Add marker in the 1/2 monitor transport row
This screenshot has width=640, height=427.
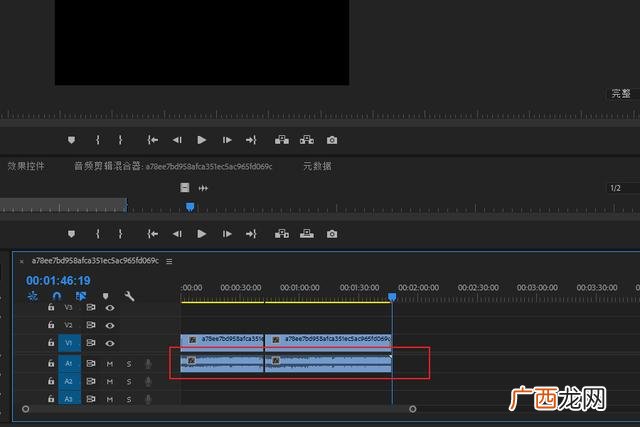pos(71,234)
